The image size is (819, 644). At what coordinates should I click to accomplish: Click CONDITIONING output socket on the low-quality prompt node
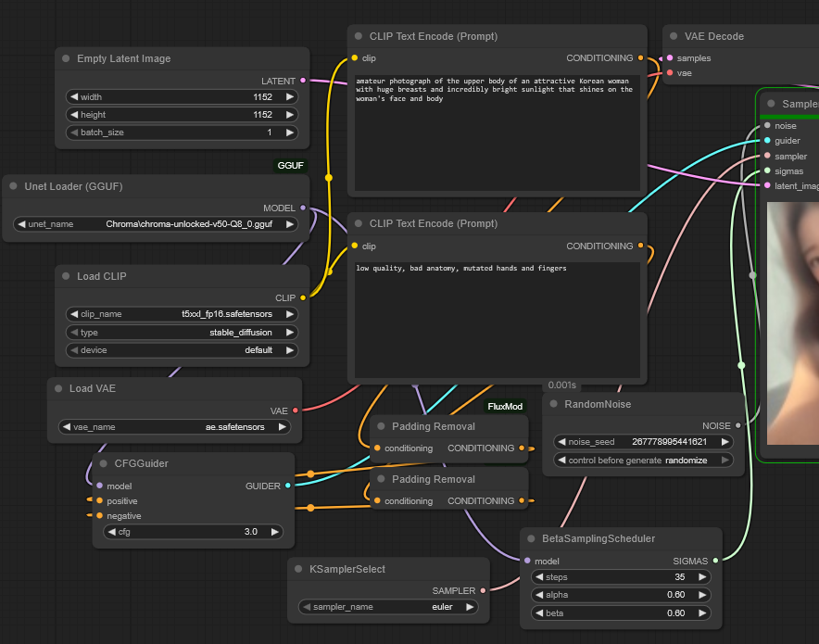[x=641, y=246]
